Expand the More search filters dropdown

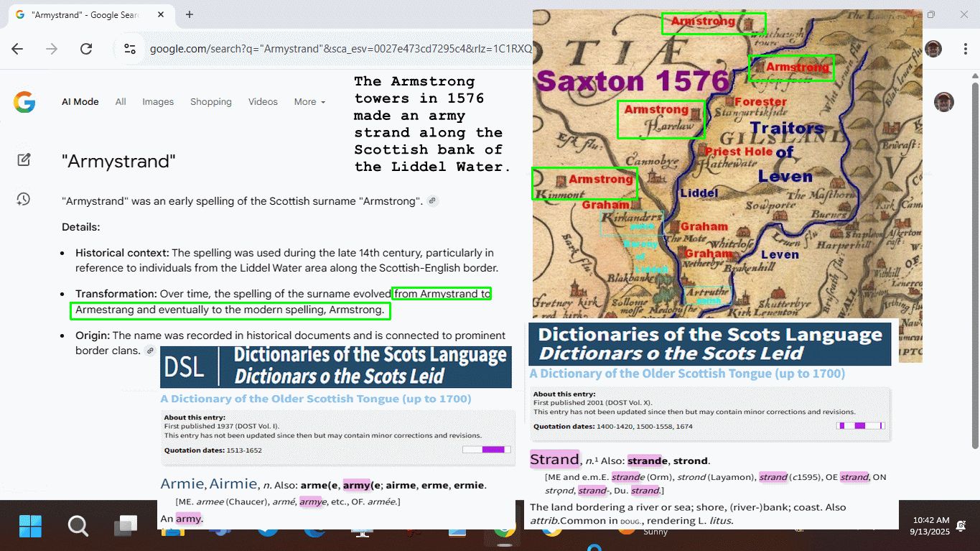[x=309, y=102]
